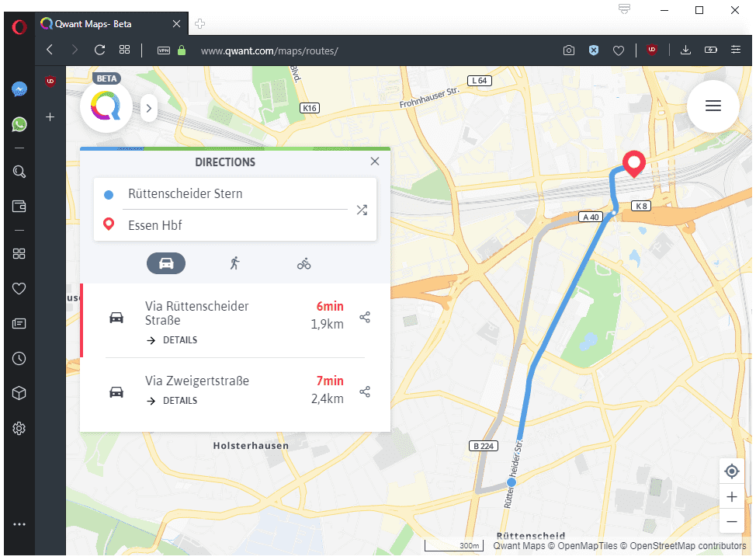Open uBlock Origin extension in toolbar
The image size is (756, 560).
(x=652, y=50)
